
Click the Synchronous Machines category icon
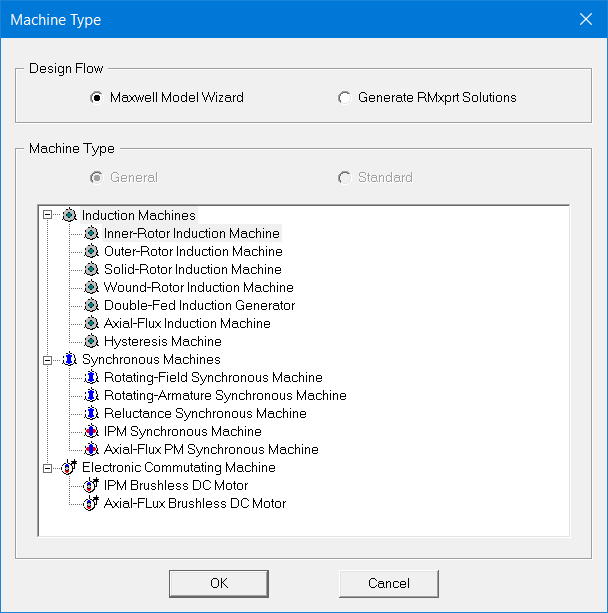[x=69, y=359]
